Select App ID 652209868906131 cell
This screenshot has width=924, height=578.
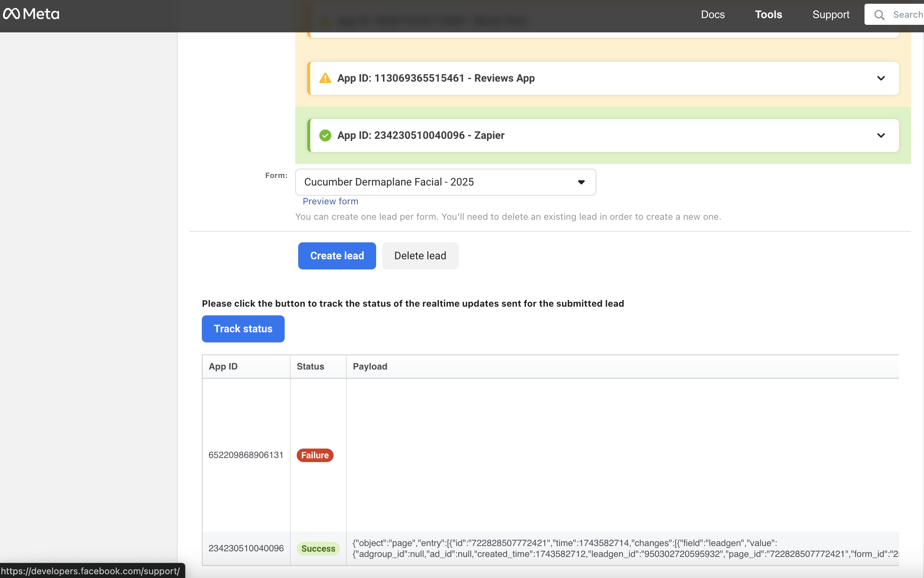pos(246,455)
